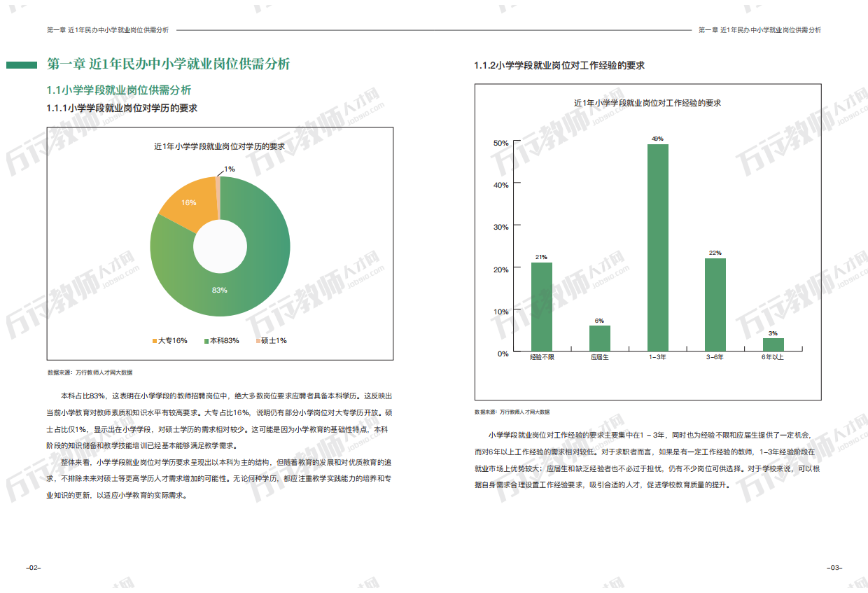Click the small running header on page 03

[x=759, y=30]
